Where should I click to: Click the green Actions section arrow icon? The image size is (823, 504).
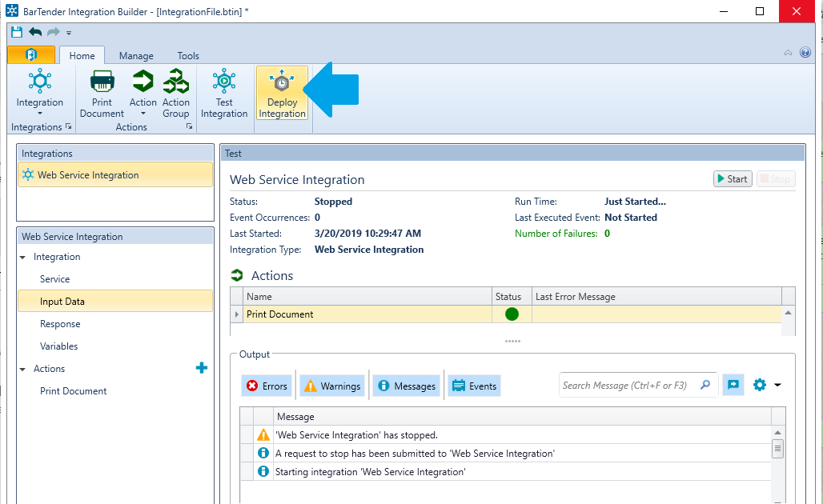(237, 275)
